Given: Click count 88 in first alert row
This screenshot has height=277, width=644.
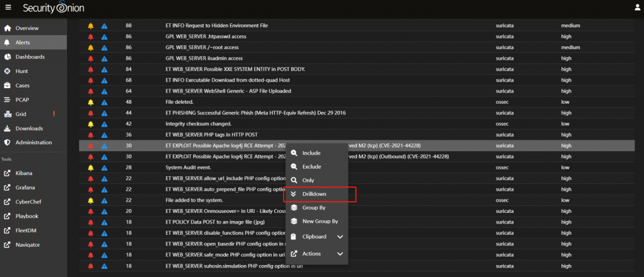Looking at the screenshot, I should (129, 25).
